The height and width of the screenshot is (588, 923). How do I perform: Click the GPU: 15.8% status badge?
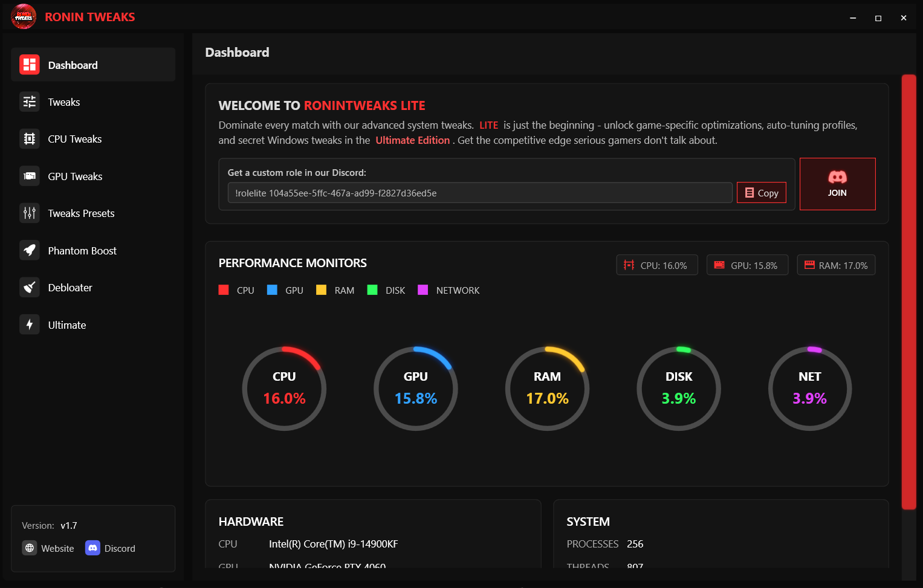(x=748, y=265)
